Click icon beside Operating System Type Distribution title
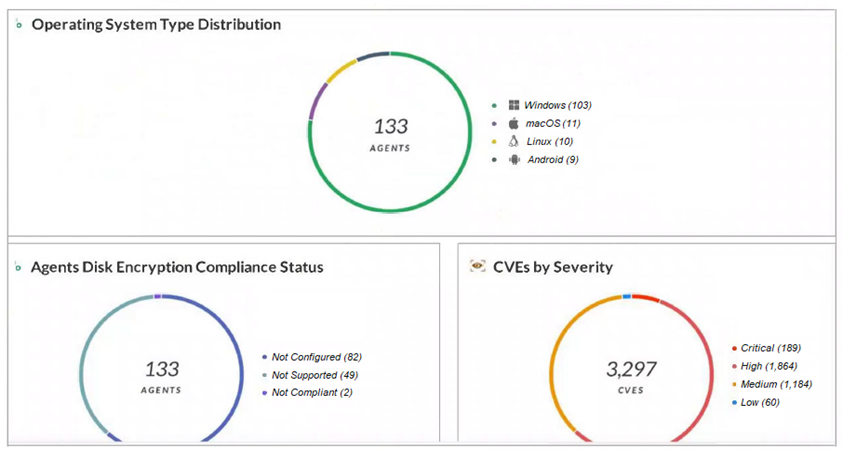Screen dimensions: 843x452 coord(19,25)
